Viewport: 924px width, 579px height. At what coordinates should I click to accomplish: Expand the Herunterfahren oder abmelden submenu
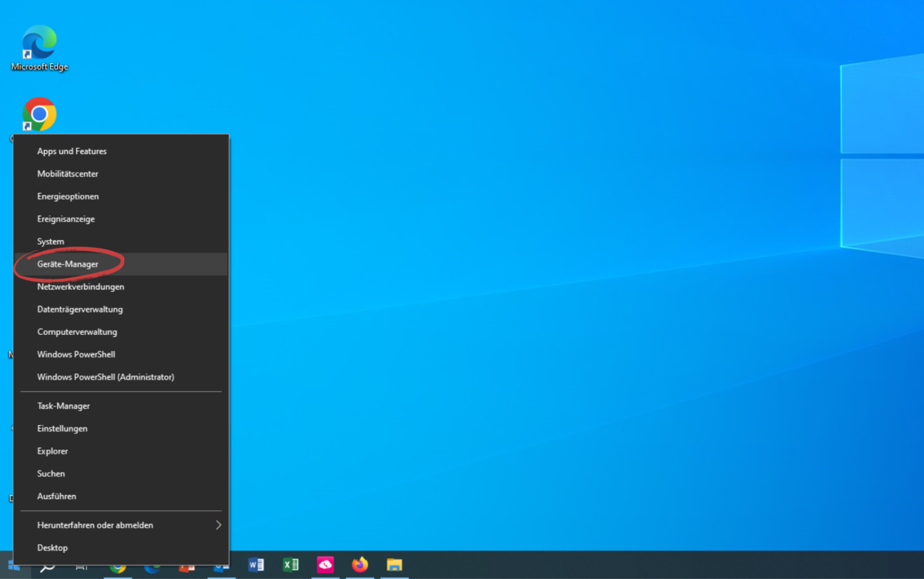[x=95, y=525]
